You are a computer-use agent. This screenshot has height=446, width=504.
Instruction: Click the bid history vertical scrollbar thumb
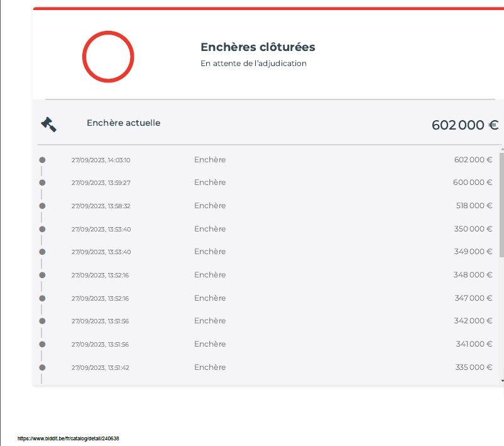[x=501, y=204]
